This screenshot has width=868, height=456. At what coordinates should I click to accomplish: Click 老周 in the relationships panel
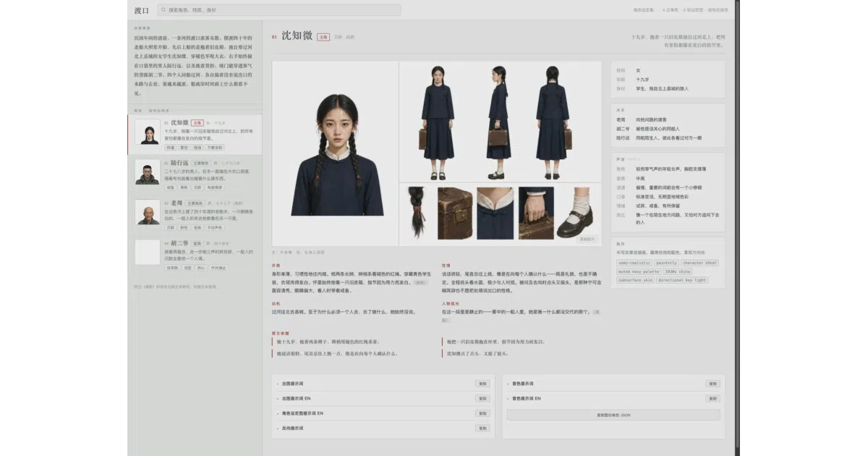pyautogui.click(x=621, y=119)
